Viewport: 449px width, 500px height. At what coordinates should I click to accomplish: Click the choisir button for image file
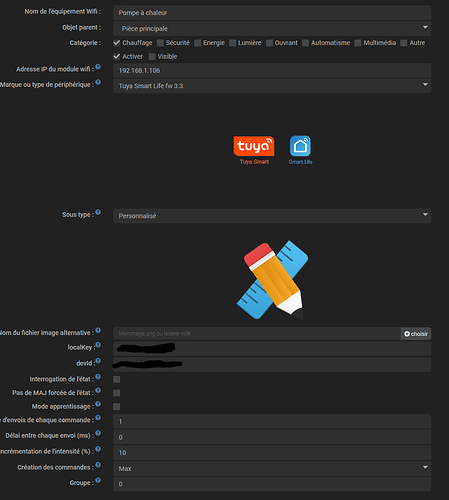(x=416, y=334)
